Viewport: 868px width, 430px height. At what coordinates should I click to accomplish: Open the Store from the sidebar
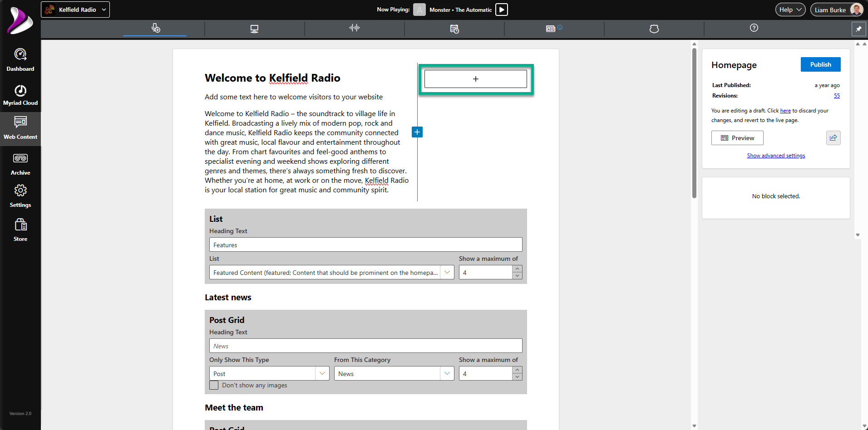click(20, 230)
